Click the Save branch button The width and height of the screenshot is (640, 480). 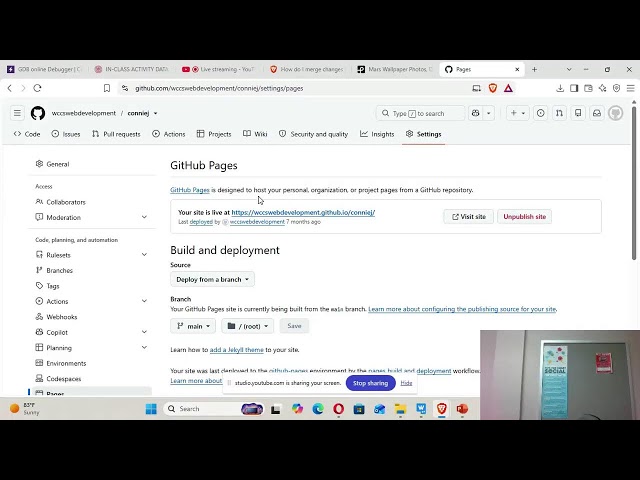pos(294,326)
